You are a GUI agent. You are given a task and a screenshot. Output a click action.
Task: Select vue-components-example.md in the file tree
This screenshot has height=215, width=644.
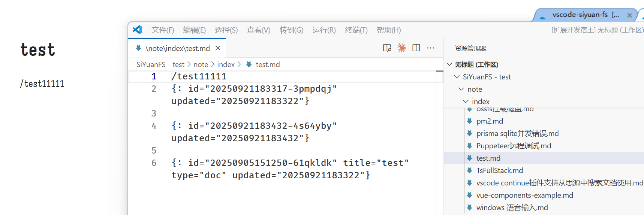[x=524, y=195]
